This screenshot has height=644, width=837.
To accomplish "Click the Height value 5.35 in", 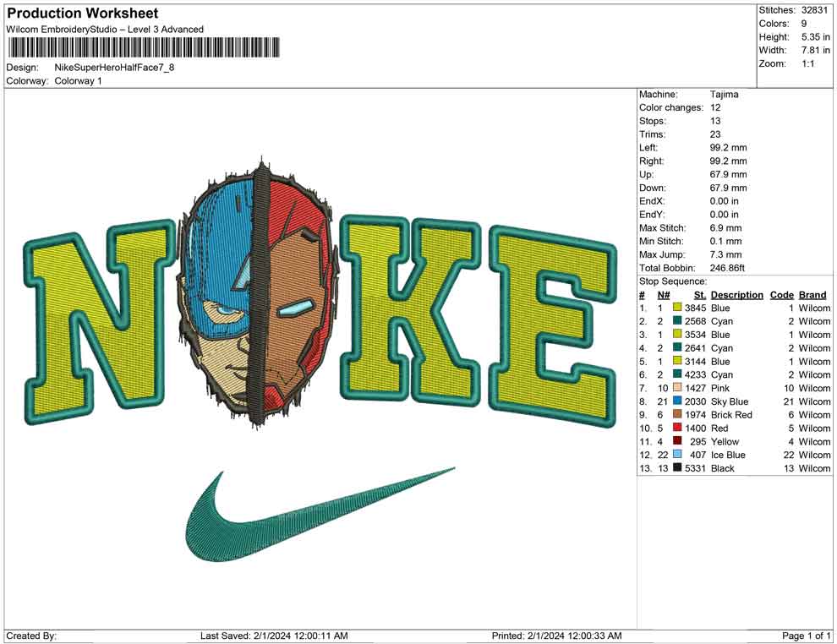I will point(815,37).
